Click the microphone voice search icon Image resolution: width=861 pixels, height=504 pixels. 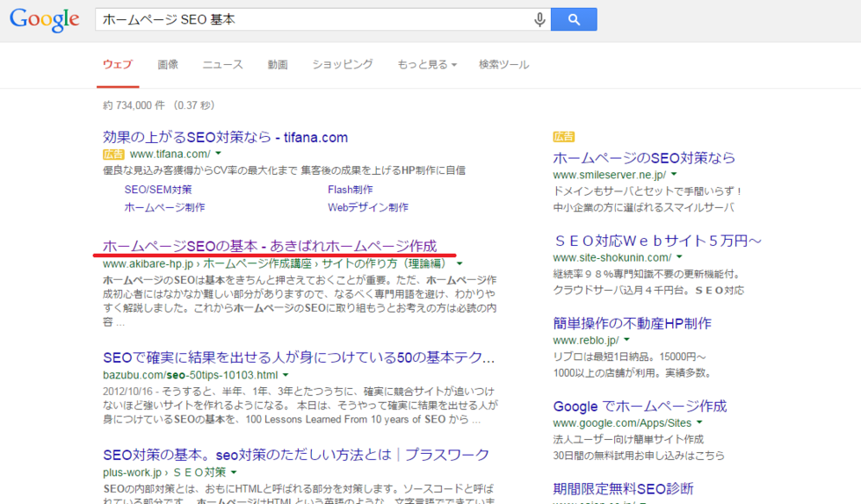[539, 19]
